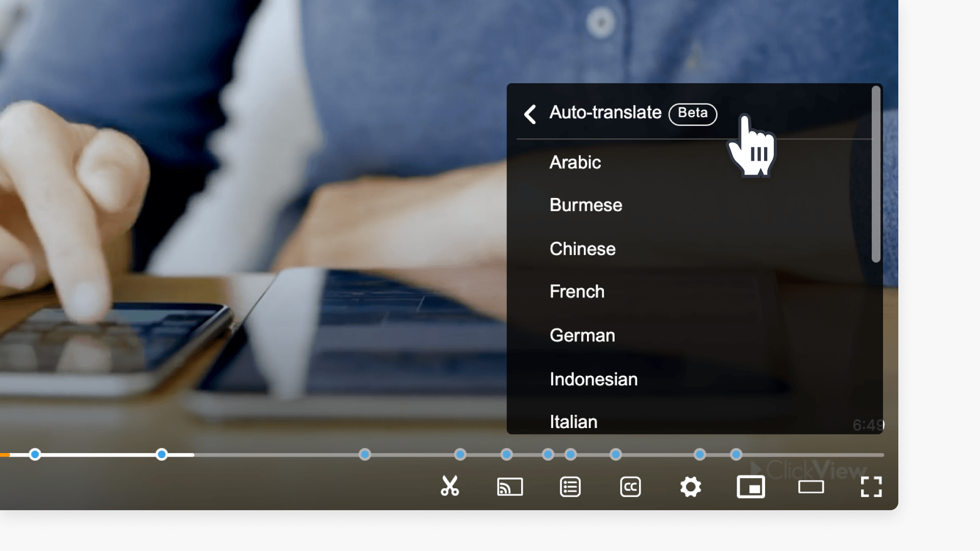Pick Indonesian from language list
This screenshot has height=551, width=980.
click(x=694, y=380)
